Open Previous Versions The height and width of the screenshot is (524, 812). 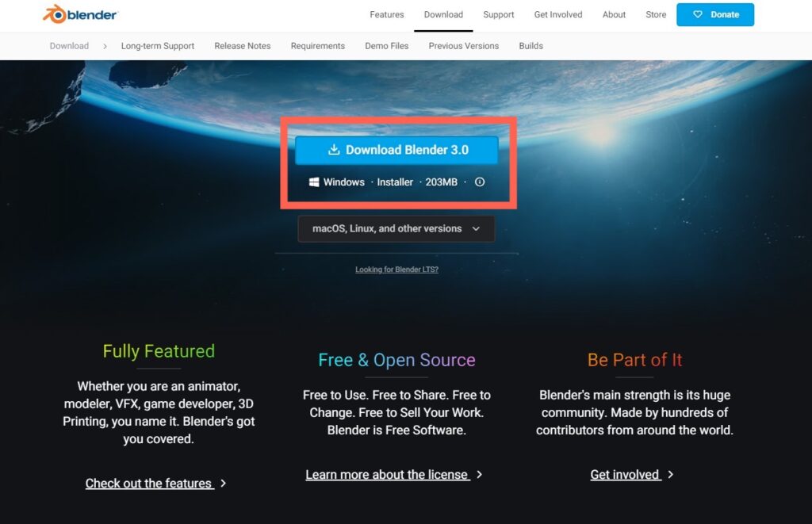point(463,46)
